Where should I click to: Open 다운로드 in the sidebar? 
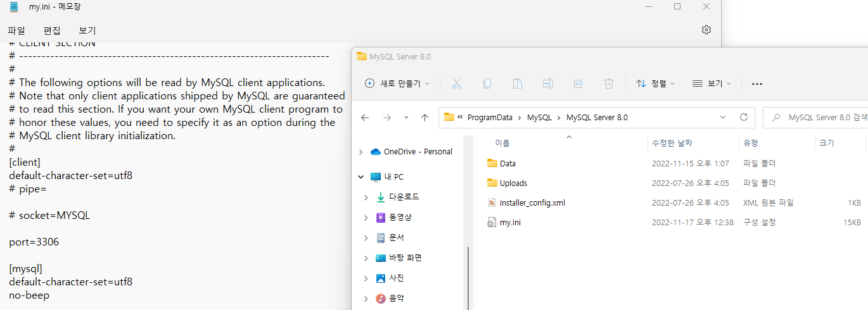(x=404, y=197)
